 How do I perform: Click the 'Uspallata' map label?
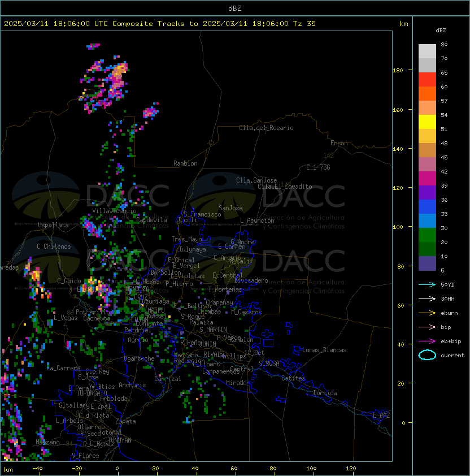pyautogui.click(x=53, y=225)
